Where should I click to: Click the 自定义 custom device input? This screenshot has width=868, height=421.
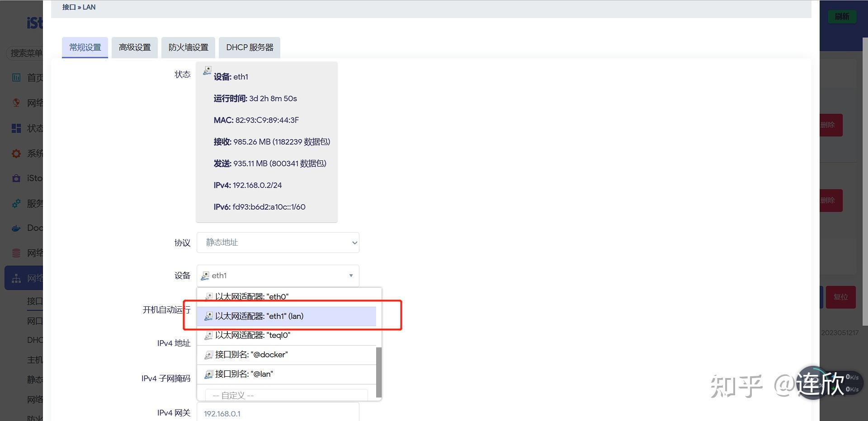tap(287, 395)
